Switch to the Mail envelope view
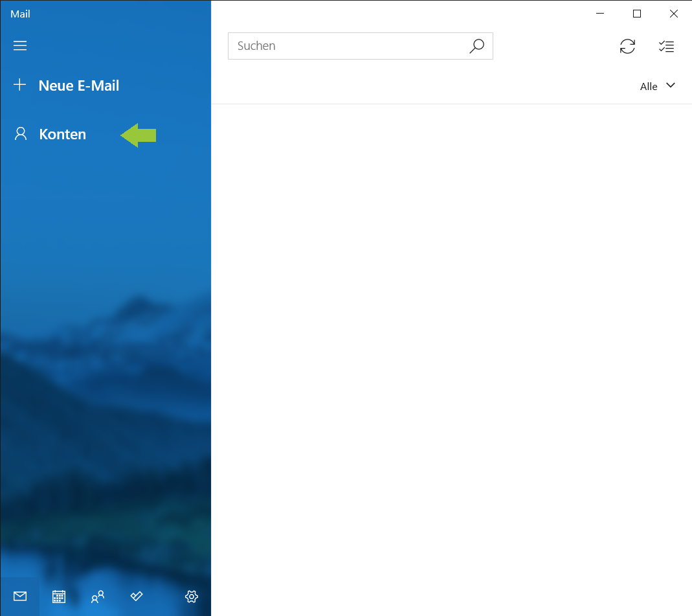The width and height of the screenshot is (692, 616). [20, 597]
